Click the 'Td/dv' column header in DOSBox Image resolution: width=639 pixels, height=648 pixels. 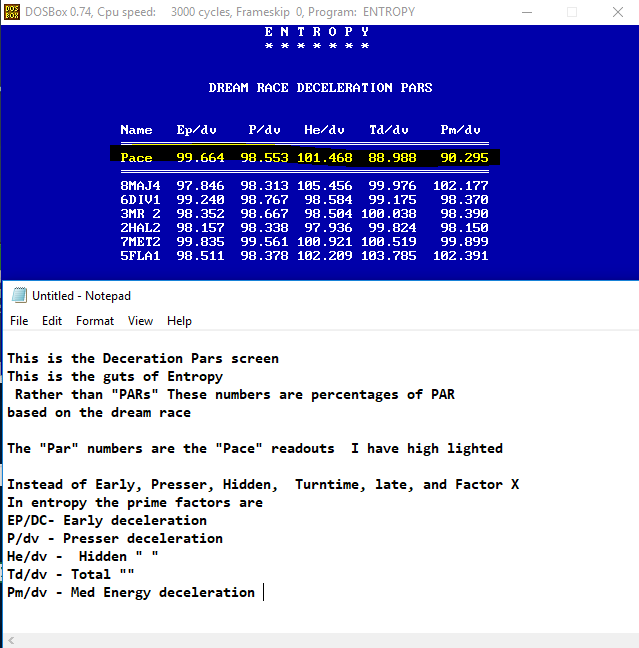point(389,130)
